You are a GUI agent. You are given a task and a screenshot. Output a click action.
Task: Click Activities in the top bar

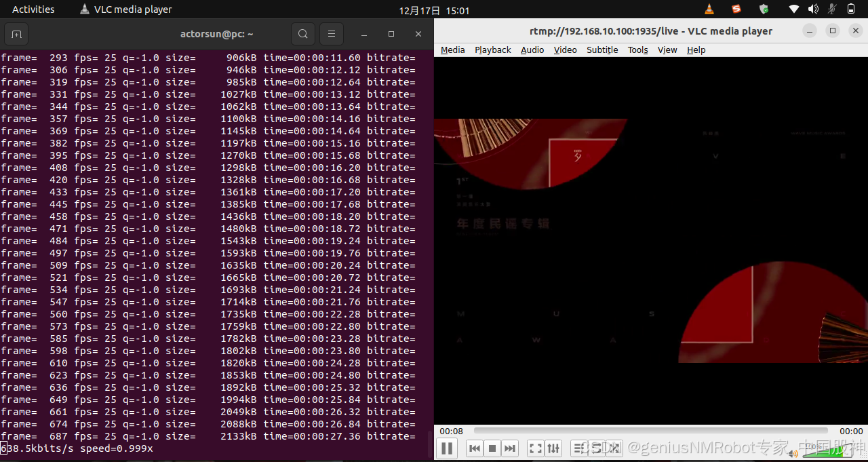pos(32,9)
